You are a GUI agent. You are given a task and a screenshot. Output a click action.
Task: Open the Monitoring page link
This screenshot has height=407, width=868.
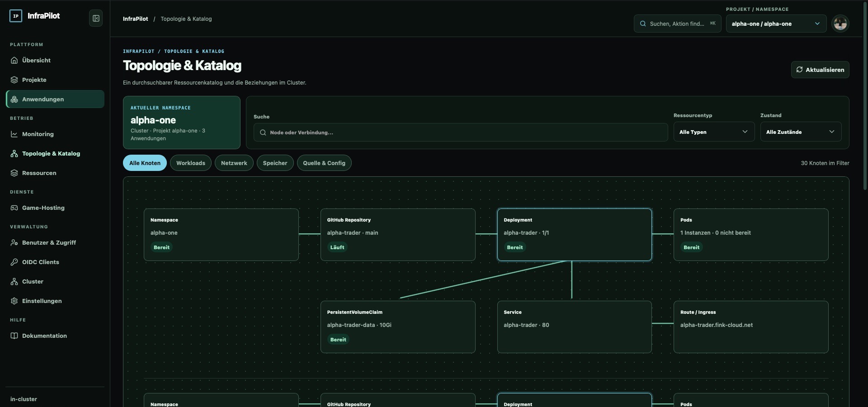tap(55, 134)
